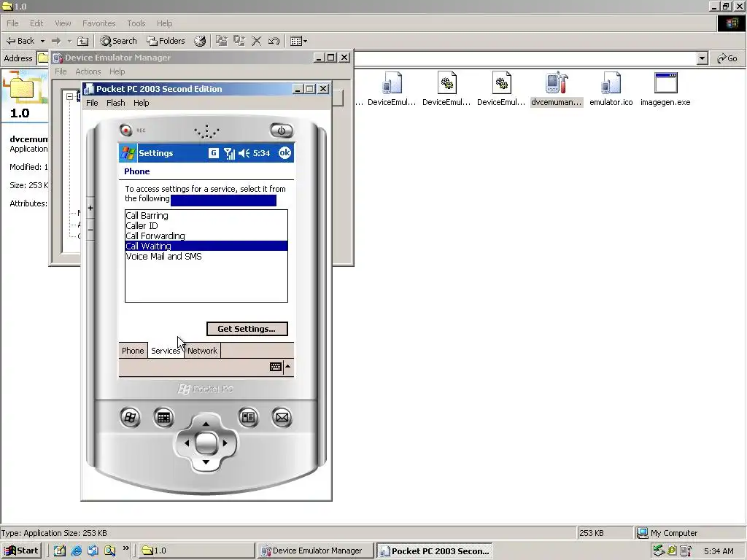Open the Address bar dropdown arrow

(702, 58)
